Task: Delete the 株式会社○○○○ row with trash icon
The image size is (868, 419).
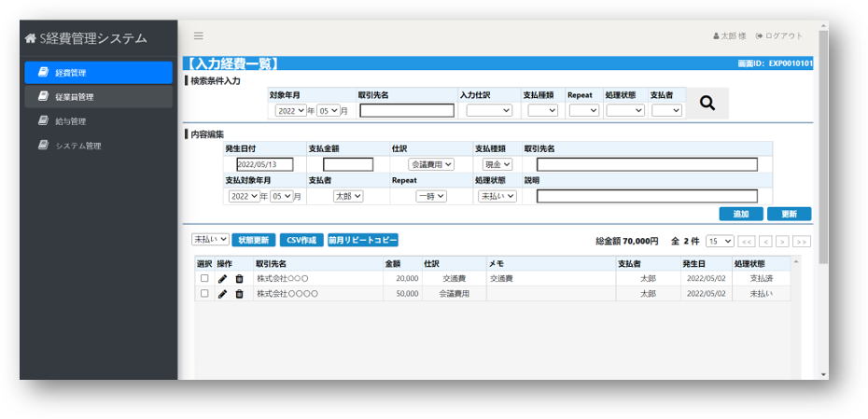Action: point(239,294)
